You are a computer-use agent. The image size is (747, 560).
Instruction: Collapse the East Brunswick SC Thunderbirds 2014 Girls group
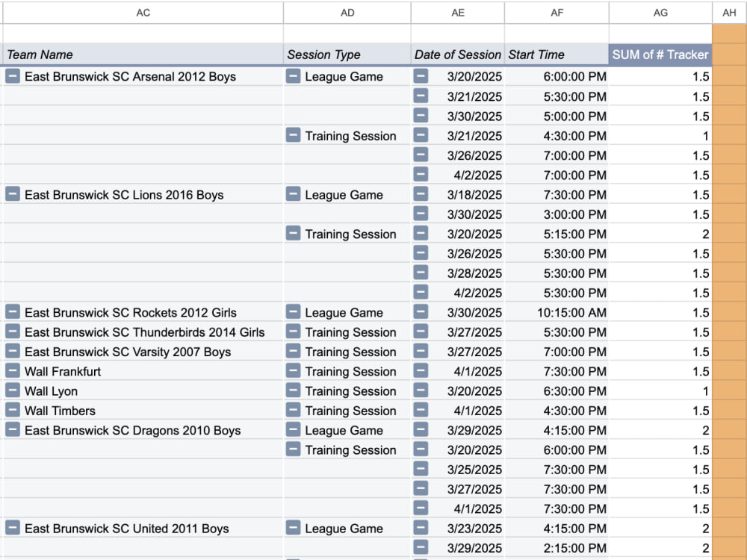13,332
